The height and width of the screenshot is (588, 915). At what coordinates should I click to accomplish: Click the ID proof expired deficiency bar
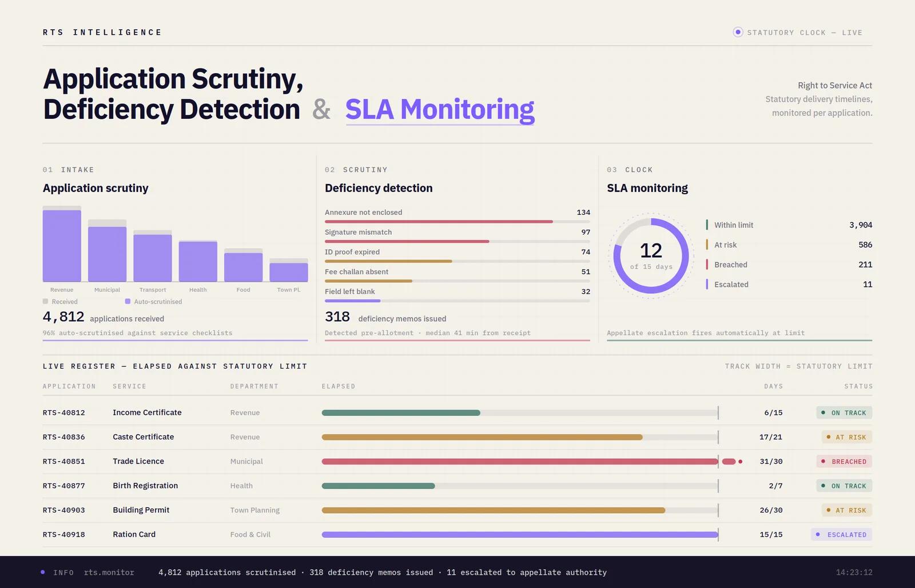point(457,261)
